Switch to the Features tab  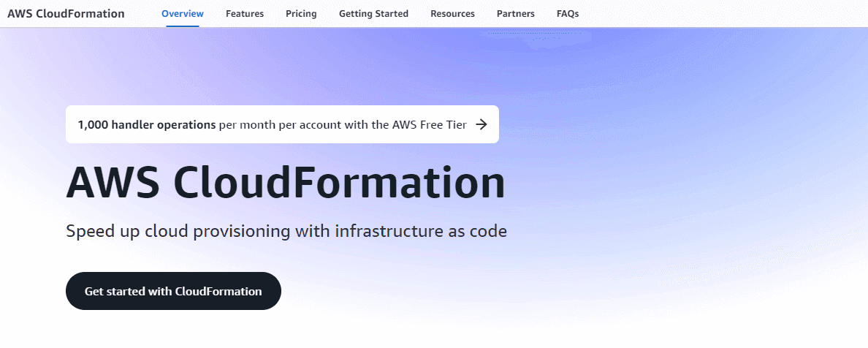pyautogui.click(x=245, y=14)
